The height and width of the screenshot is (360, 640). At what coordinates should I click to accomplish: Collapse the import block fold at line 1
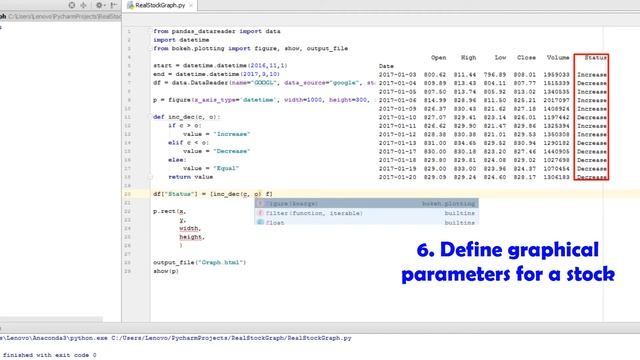(150, 31)
